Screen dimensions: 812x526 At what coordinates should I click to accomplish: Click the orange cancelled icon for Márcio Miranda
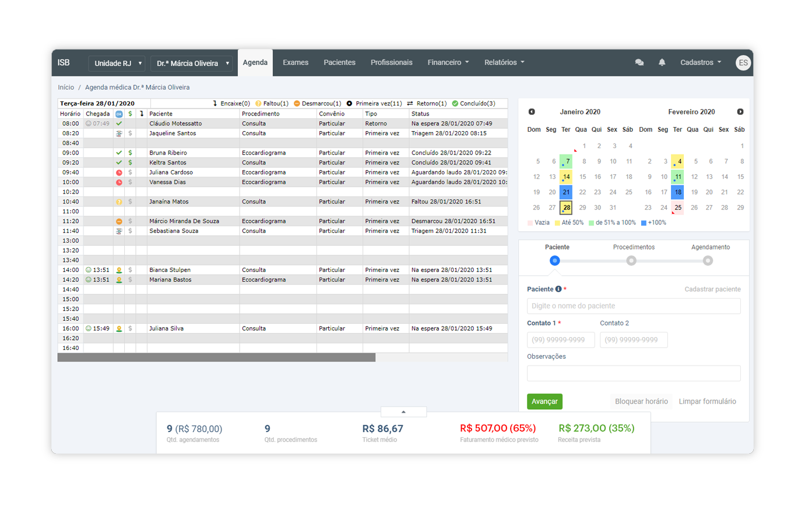(x=119, y=222)
